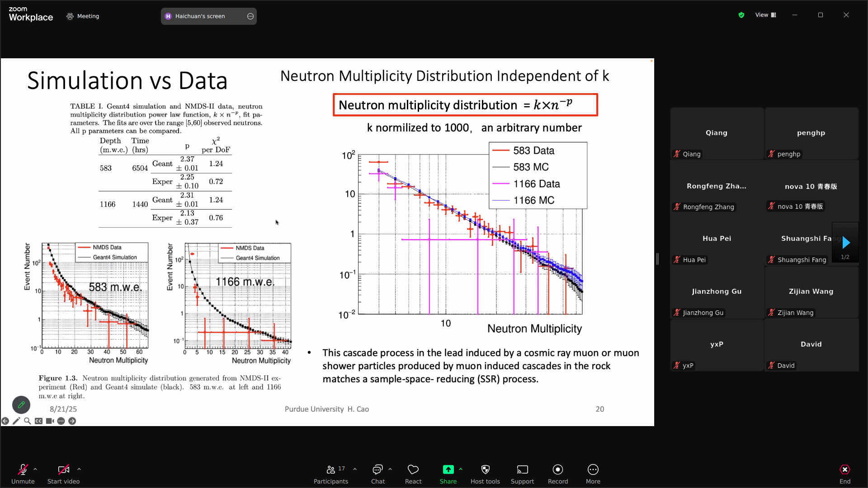
Task: Select Jianzhong Gu's participant tile
Action: pyautogui.click(x=717, y=292)
